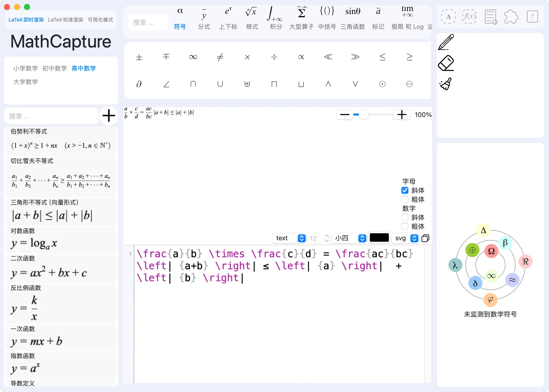Screen dimensions: 549x392
Task: Click the f(x) formula recognition icon
Action: [469, 17]
